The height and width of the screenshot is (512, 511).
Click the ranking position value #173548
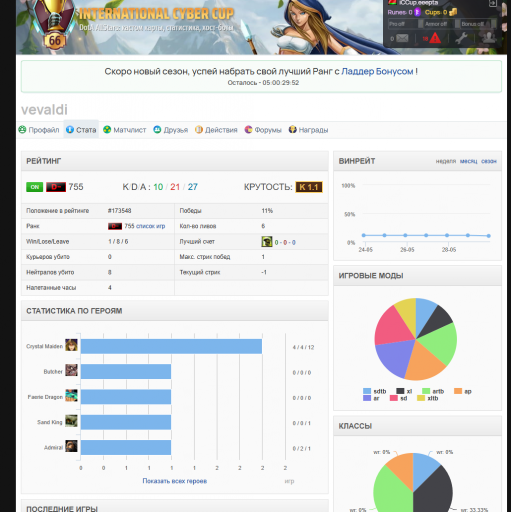coord(119,211)
